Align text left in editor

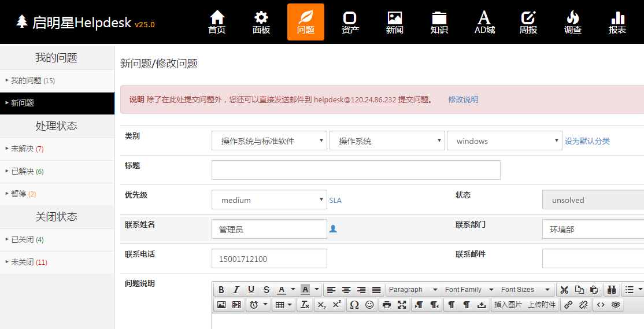[x=331, y=290]
